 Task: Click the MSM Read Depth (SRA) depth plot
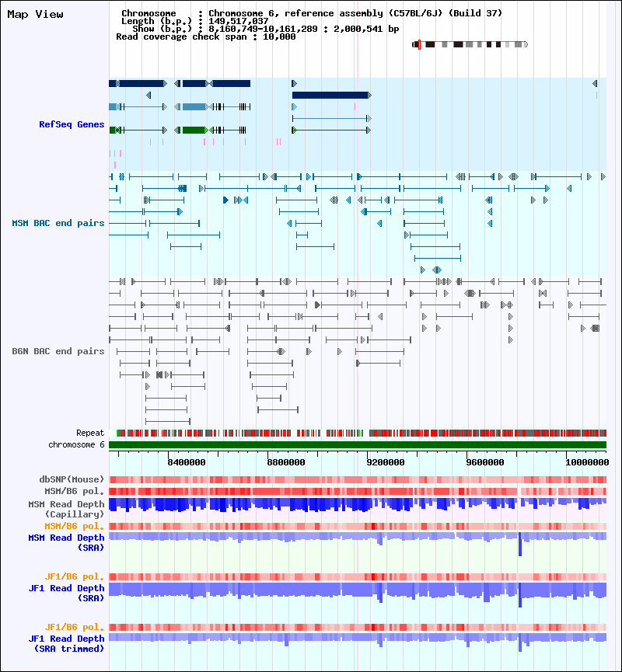358,544
